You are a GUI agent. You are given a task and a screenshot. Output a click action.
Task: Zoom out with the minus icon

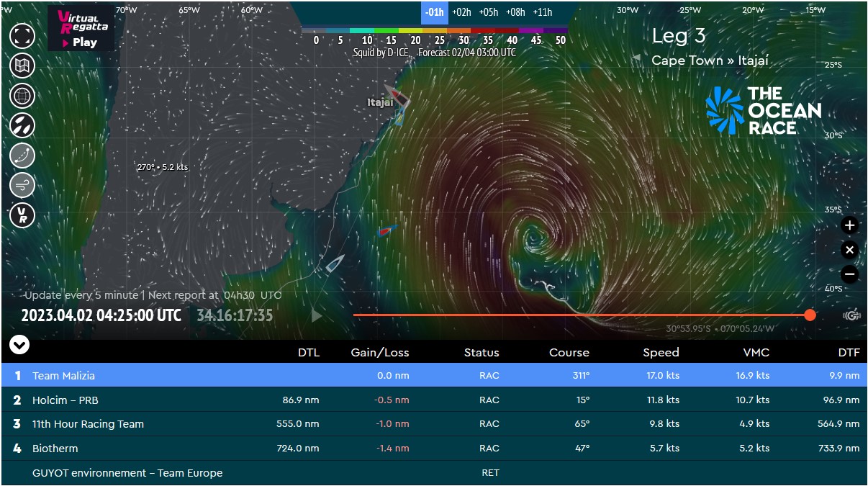pos(850,274)
